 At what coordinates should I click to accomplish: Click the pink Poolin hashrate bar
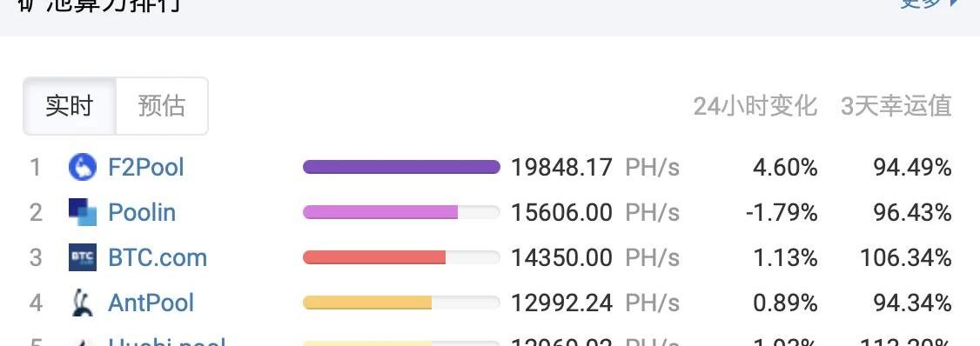(x=401, y=212)
